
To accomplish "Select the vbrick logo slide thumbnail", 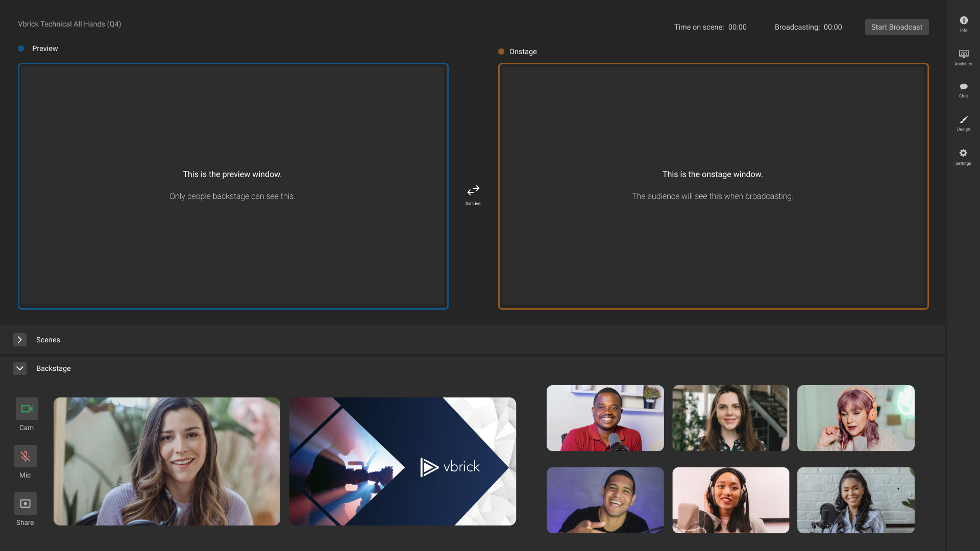I will 402,461.
